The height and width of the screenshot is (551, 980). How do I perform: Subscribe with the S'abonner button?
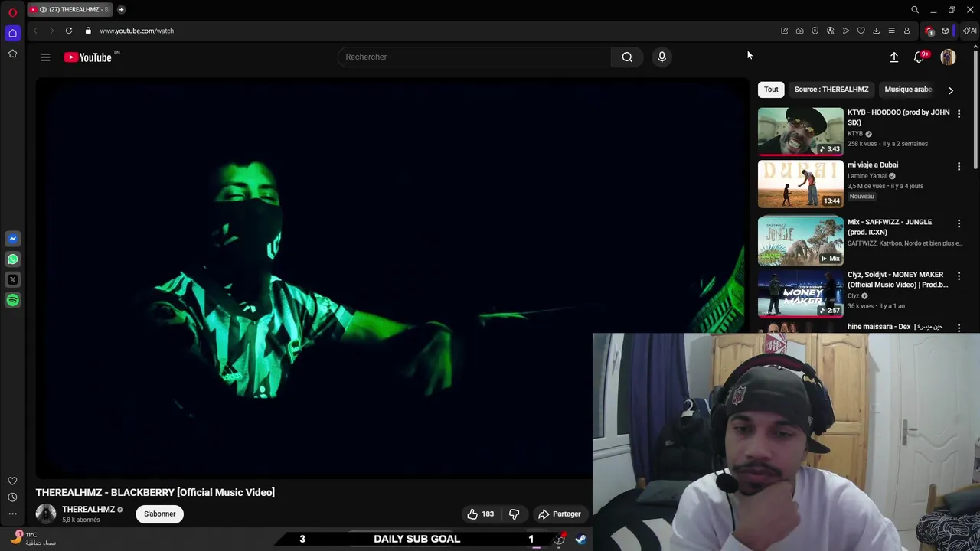point(160,514)
